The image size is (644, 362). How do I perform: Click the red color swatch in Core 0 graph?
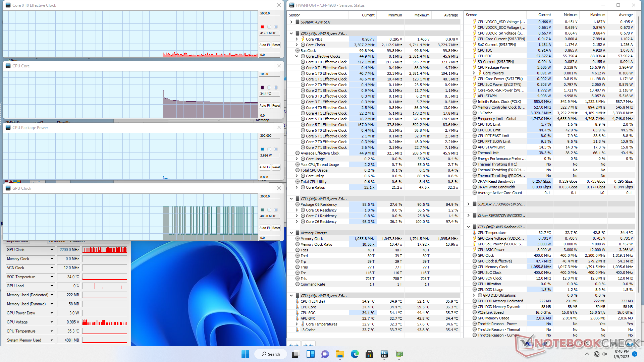[262, 27]
